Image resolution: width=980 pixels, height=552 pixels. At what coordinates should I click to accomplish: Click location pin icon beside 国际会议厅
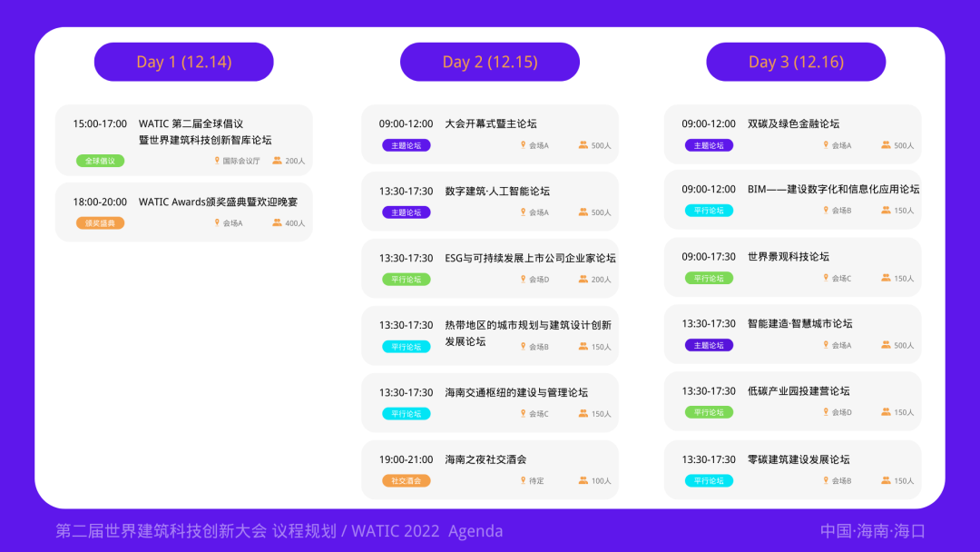217,161
